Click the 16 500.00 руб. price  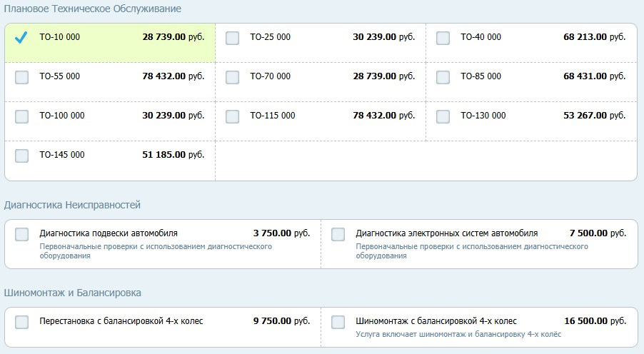click(595, 321)
